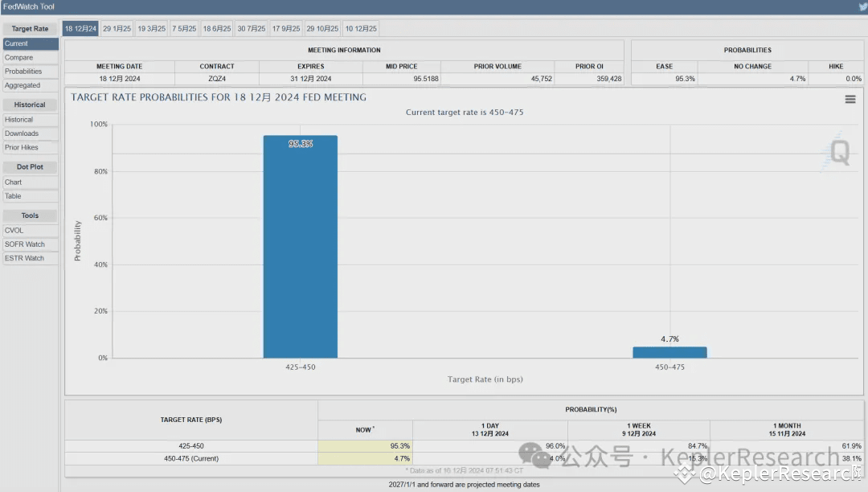Viewport: 868px width, 492px height.
Task: Click the 359,428 prior OI value
Action: tap(609, 79)
